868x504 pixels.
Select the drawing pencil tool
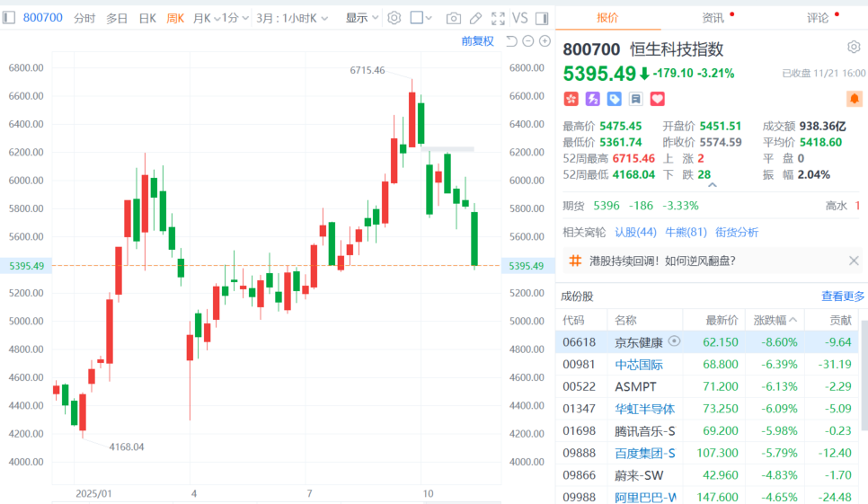(x=475, y=19)
